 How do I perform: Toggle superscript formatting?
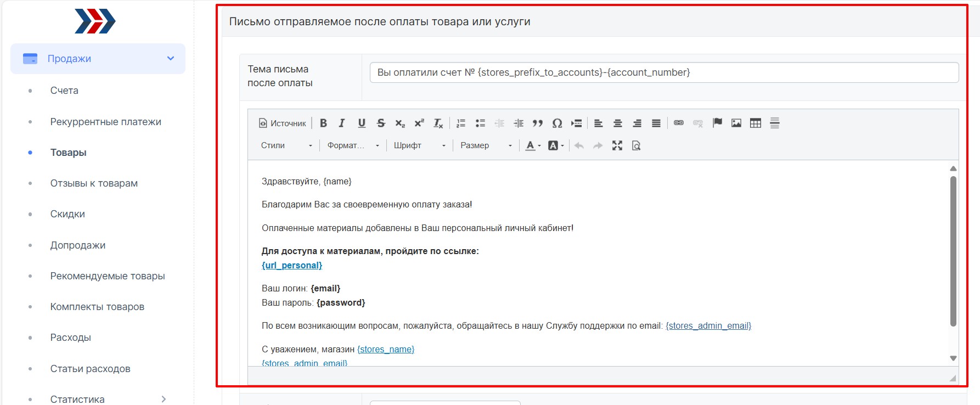419,123
